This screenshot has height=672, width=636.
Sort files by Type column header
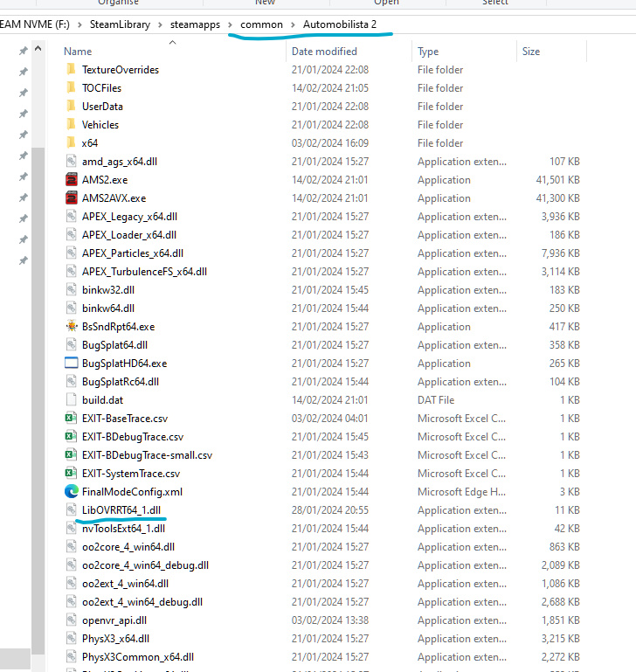[x=428, y=52]
